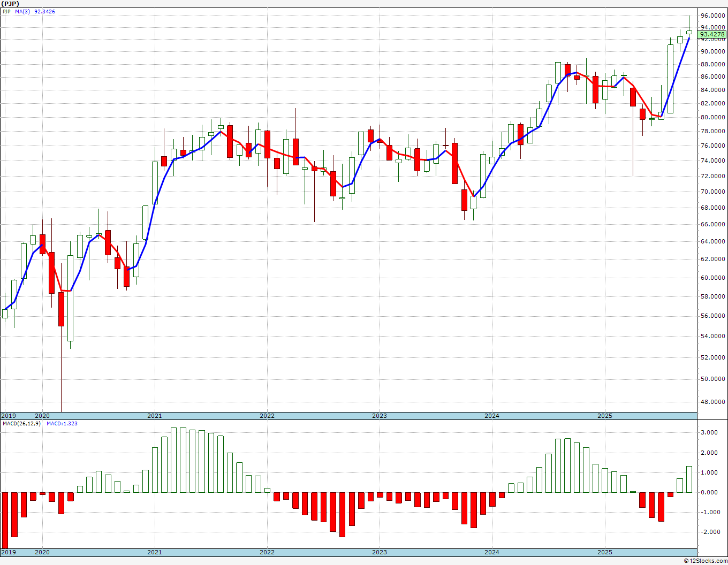Click 2019 on the MACD panel time axis
Screen dimensions: 728x565
click(x=8, y=552)
